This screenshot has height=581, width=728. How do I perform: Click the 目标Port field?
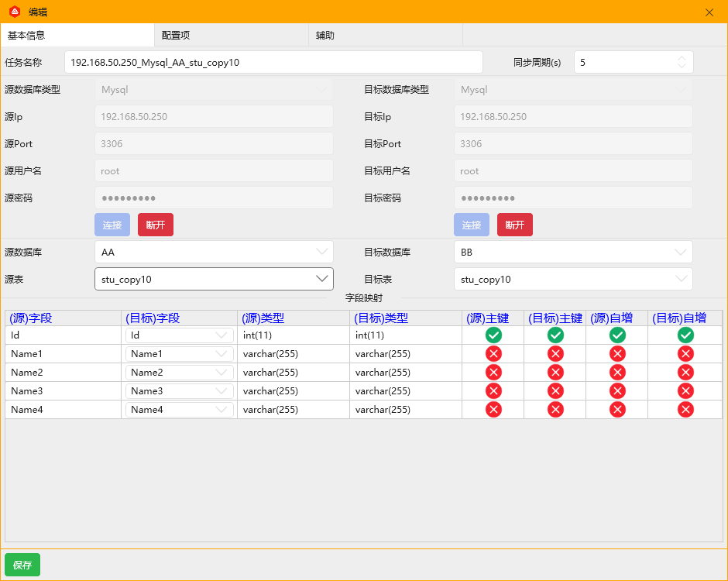pyautogui.click(x=573, y=143)
